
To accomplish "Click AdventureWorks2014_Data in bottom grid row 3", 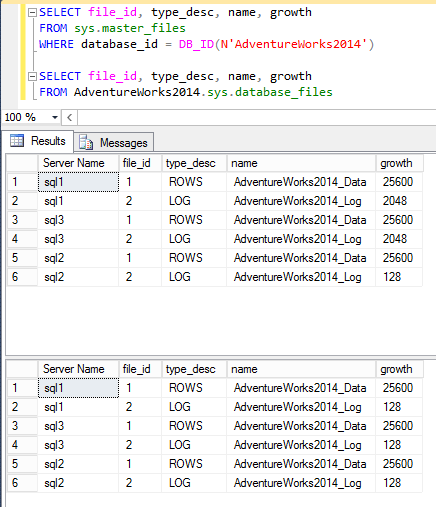I will coord(301,426).
